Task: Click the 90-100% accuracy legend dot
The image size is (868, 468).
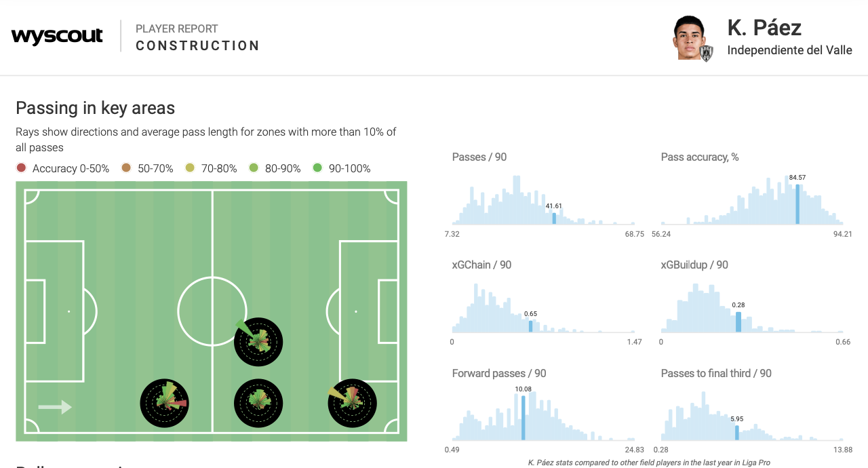Action: point(317,168)
